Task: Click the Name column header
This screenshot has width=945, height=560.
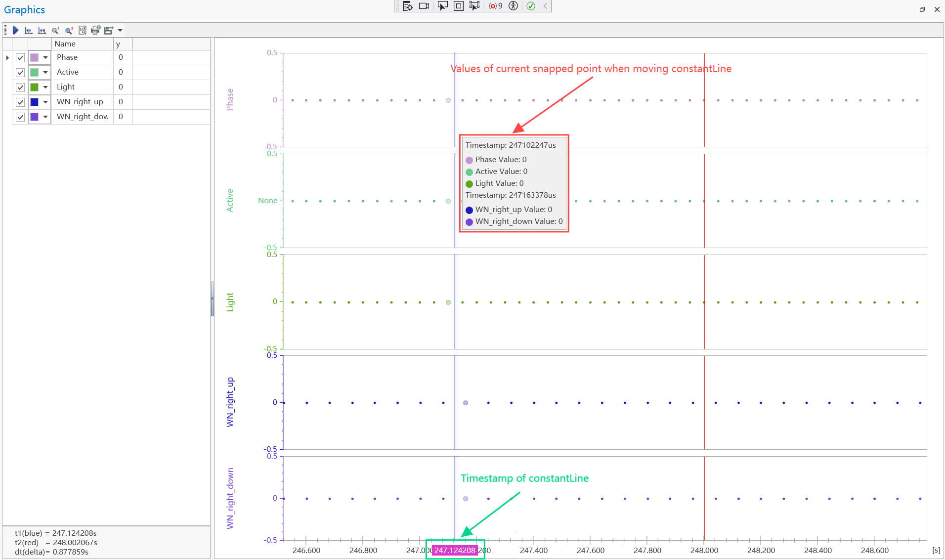Action: pos(82,44)
